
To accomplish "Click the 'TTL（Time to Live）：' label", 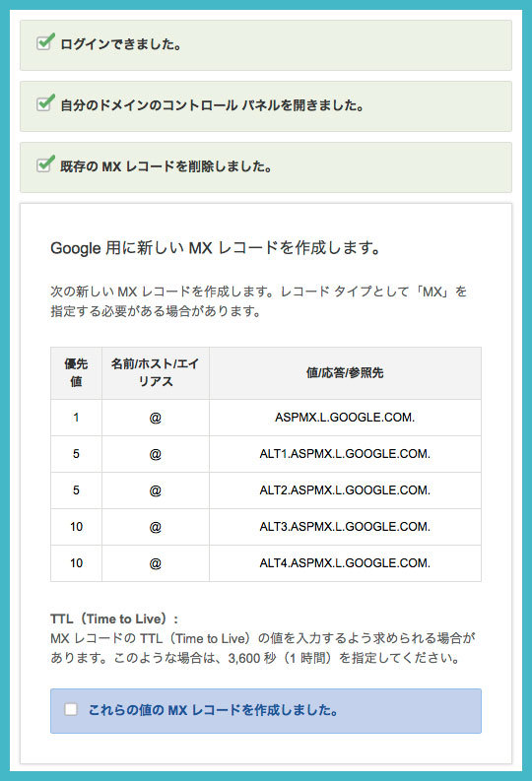I will [114, 618].
